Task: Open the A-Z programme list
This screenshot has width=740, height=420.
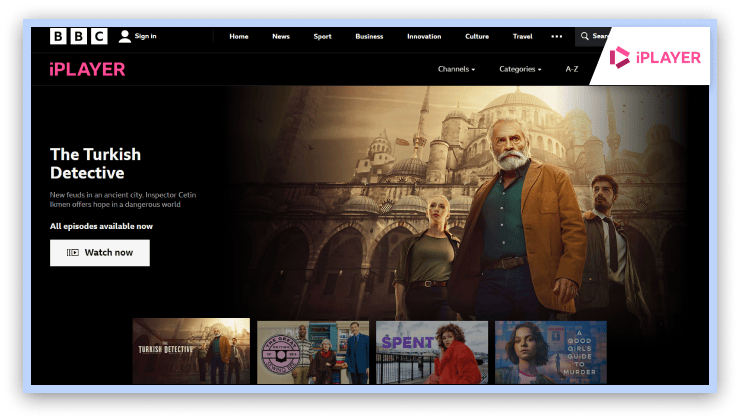Action: 572,69
